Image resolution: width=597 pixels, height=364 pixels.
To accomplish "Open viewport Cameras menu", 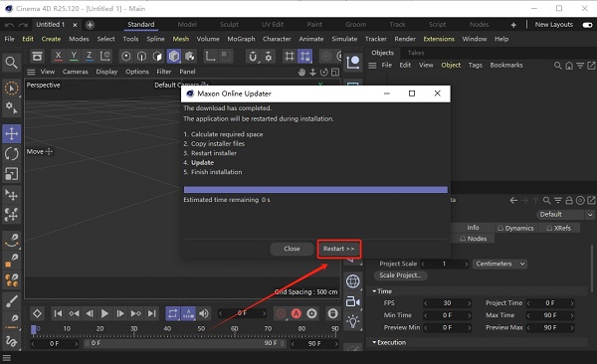I will (x=75, y=72).
